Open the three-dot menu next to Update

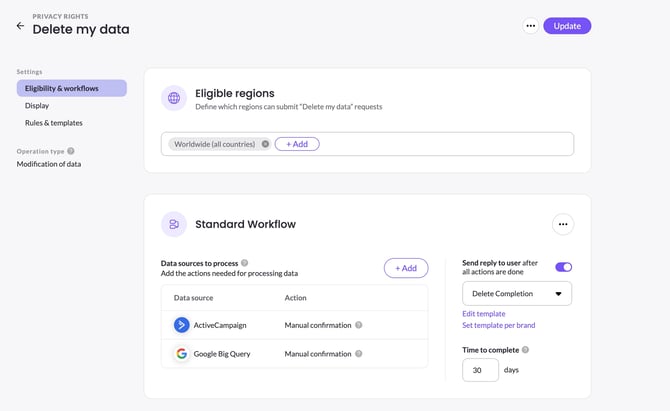pyautogui.click(x=530, y=26)
